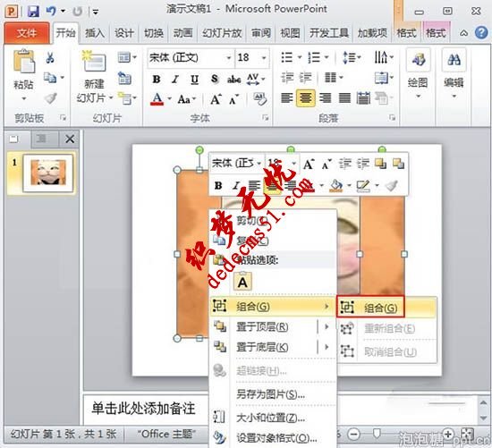The width and height of the screenshot is (492, 448).
Task: Click the Increase Font Size icon in ribbon
Action: tap(216, 100)
